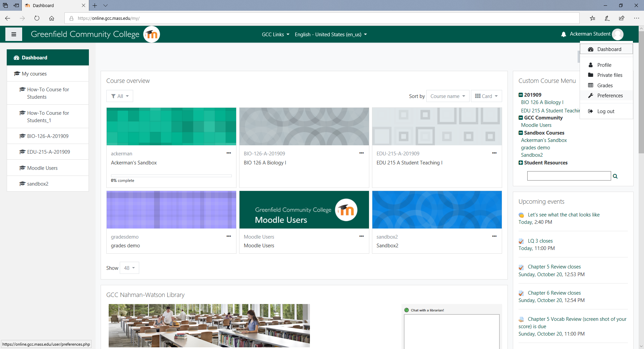Select Grades in the user menu

coord(606,86)
